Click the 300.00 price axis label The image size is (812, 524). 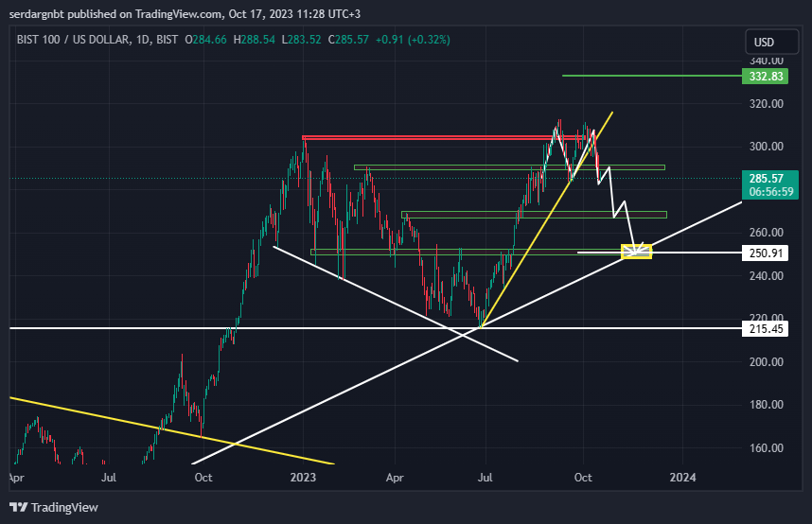click(x=766, y=147)
